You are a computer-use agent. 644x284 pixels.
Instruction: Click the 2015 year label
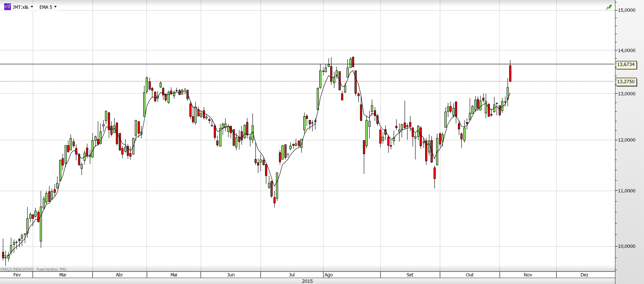(308, 281)
